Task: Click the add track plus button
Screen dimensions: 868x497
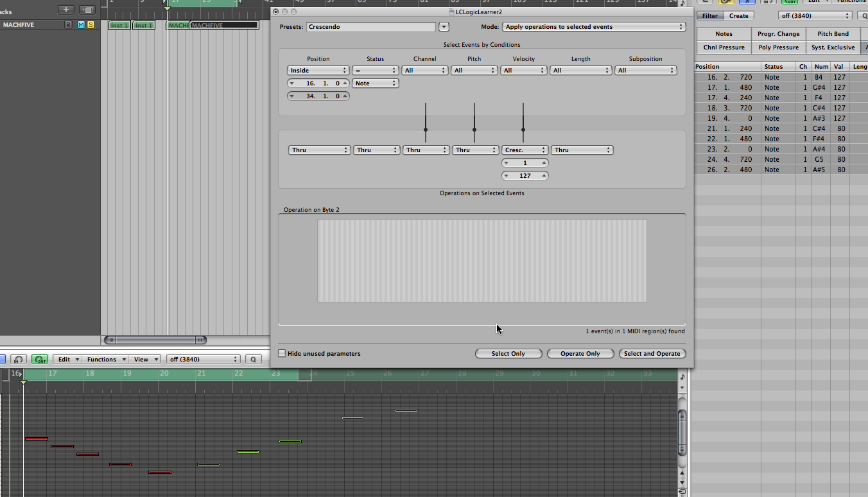Action: 65,10
